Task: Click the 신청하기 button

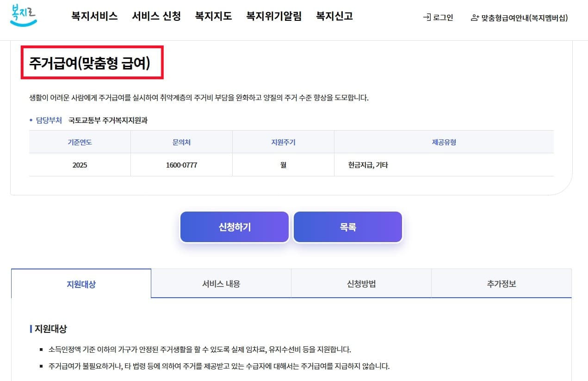Action: (x=235, y=227)
